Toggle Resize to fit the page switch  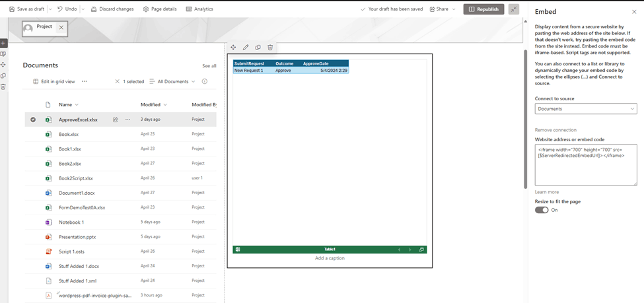tap(542, 210)
